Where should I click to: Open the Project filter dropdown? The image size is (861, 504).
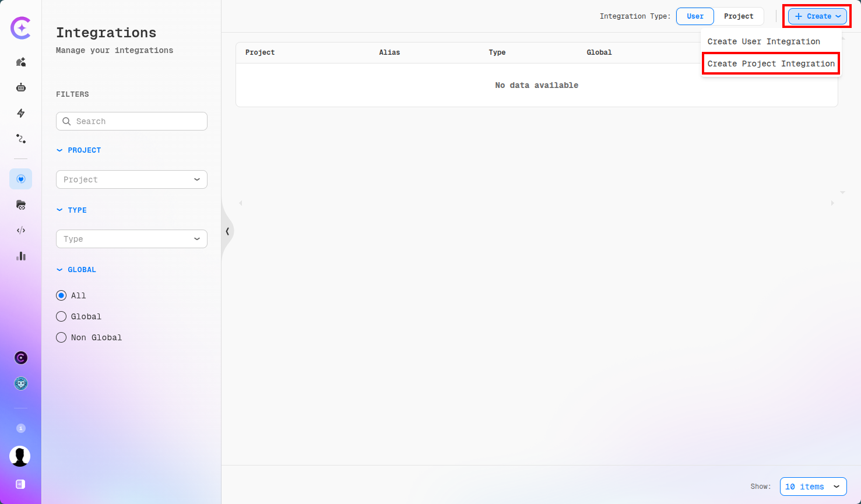(x=132, y=179)
